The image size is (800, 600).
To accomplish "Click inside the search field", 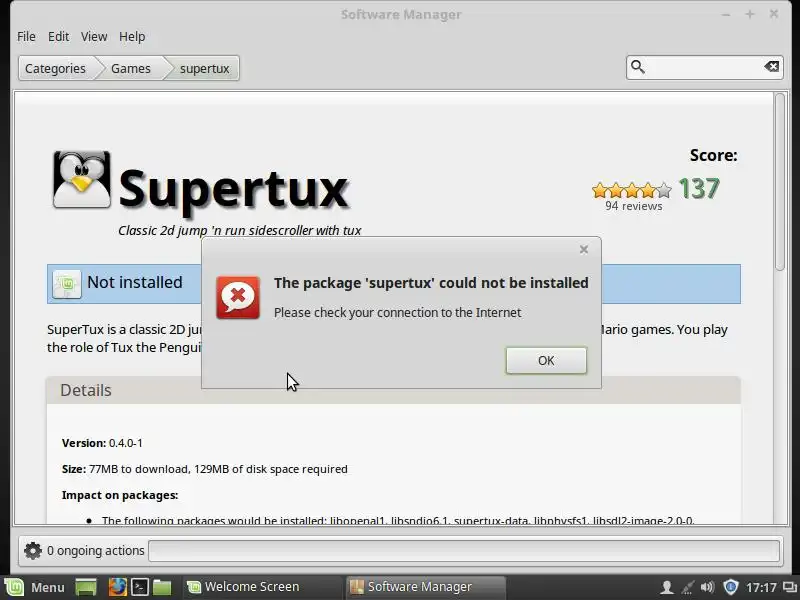I will pos(704,67).
